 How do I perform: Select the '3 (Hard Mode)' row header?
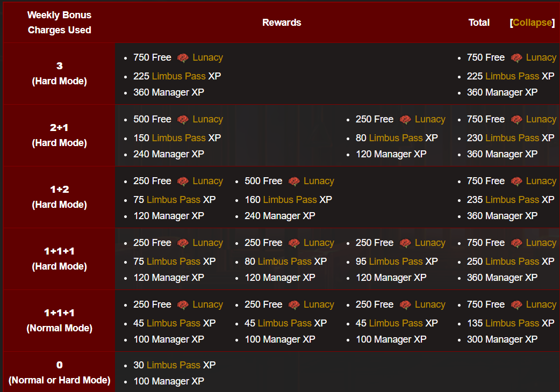pyautogui.click(x=59, y=74)
